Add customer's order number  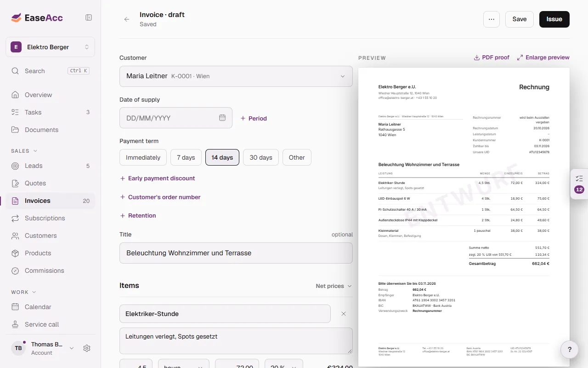(x=160, y=197)
